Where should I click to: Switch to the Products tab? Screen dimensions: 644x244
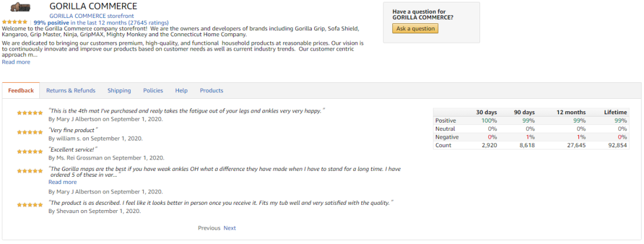(x=212, y=90)
